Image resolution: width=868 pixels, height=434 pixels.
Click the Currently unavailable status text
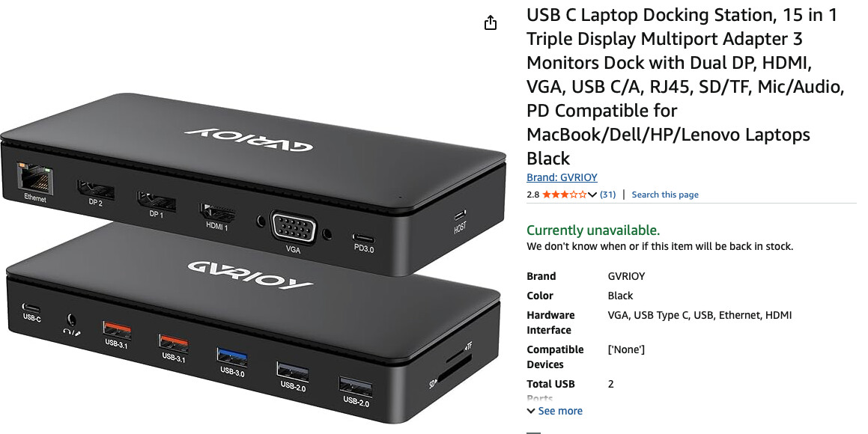593,230
